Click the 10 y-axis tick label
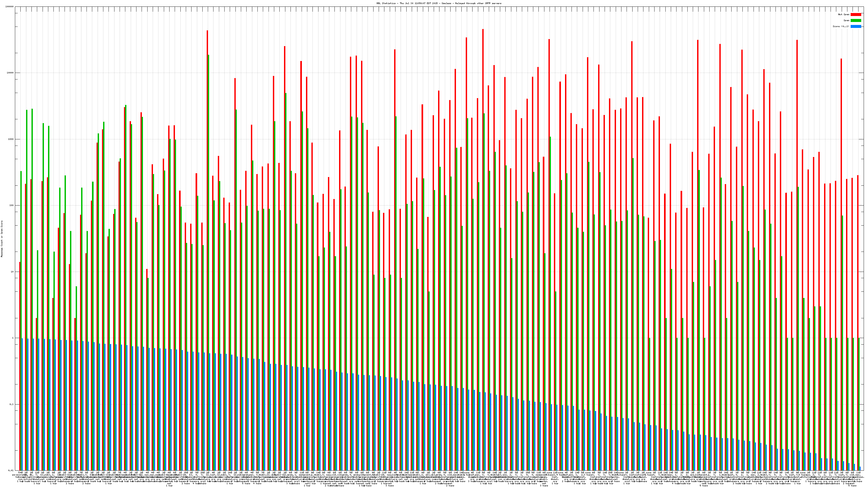868x488 pixels. pyautogui.click(x=12, y=272)
